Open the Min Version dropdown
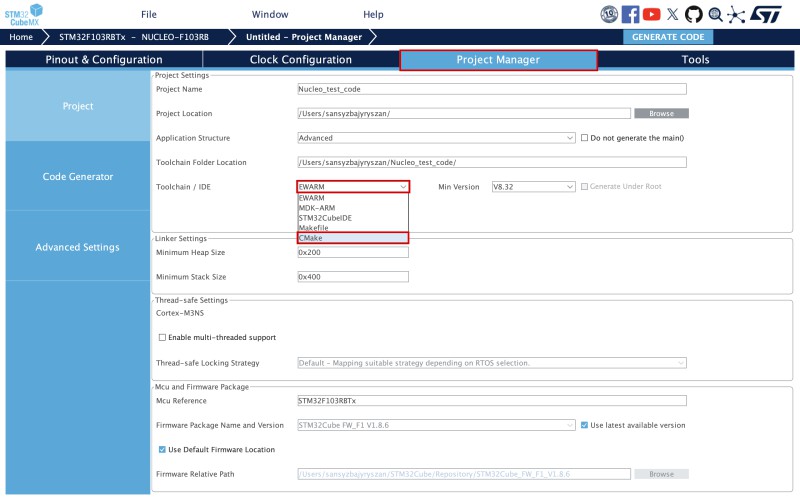Viewport: 800px width, 500px height. click(533, 187)
